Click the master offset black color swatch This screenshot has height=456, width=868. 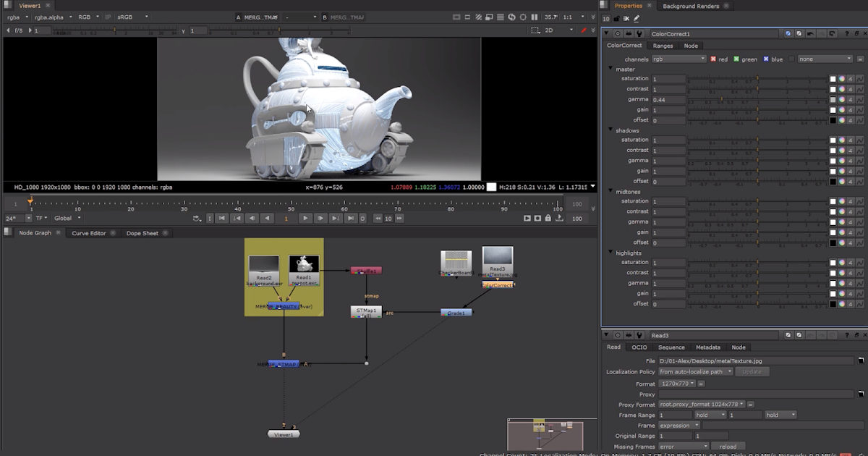[833, 120]
